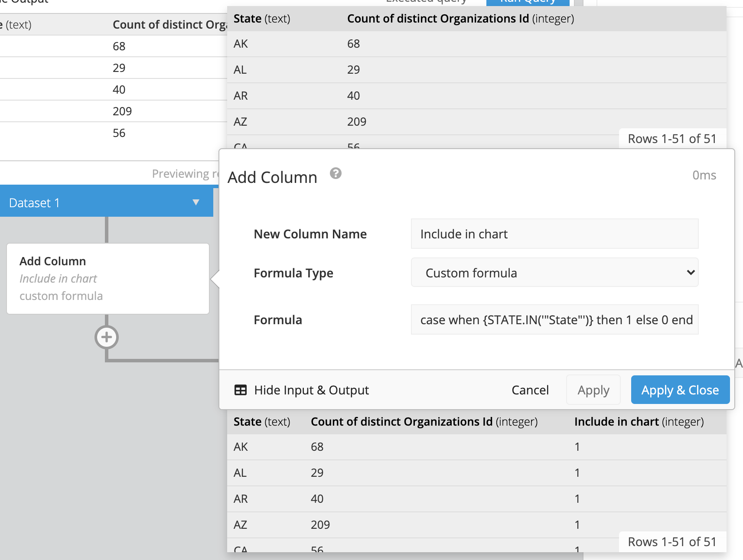Open the Formula Type dropdown
This screenshot has width=743, height=560.
tap(554, 273)
